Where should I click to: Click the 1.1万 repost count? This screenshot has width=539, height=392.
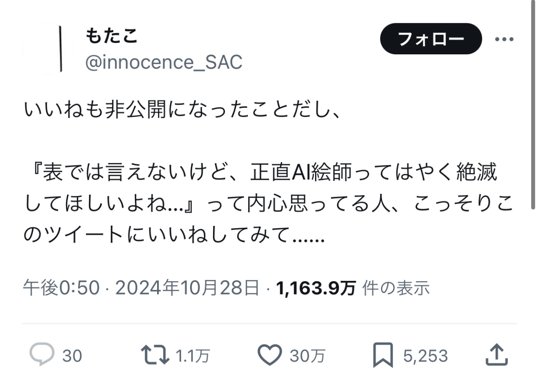click(192, 356)
